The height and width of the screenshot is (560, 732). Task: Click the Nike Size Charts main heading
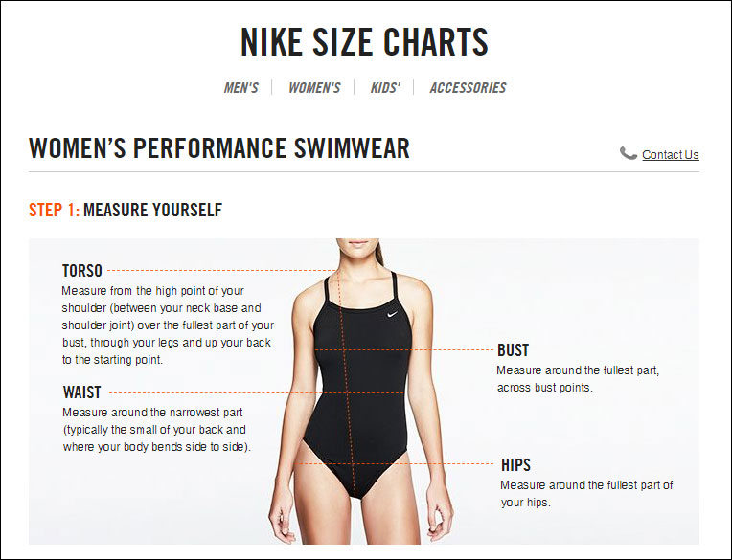pos(365,42)
